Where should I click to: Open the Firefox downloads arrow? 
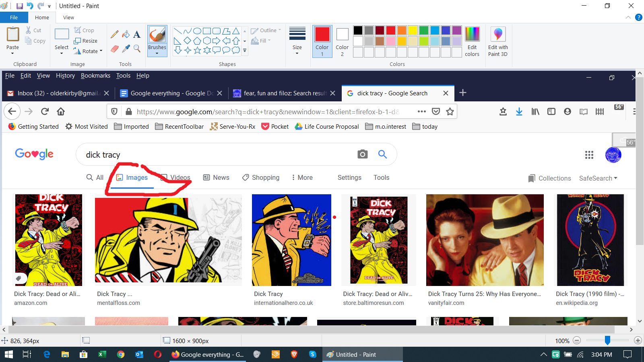[519, 111]
